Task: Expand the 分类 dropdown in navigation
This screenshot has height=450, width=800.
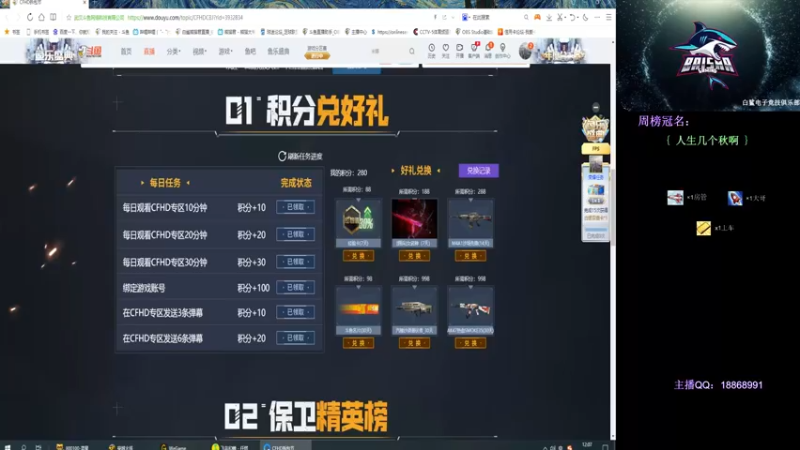Action: 173,52
